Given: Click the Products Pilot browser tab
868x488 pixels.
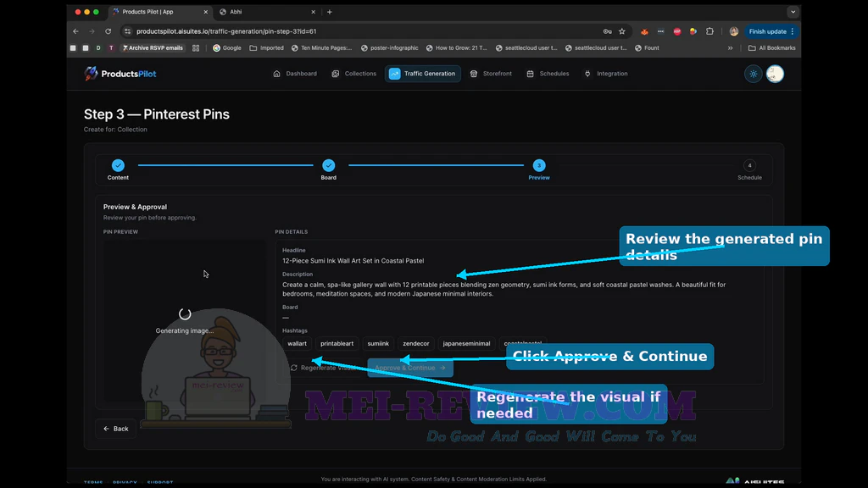Looking at the screenshot, I should pos(159,12).
